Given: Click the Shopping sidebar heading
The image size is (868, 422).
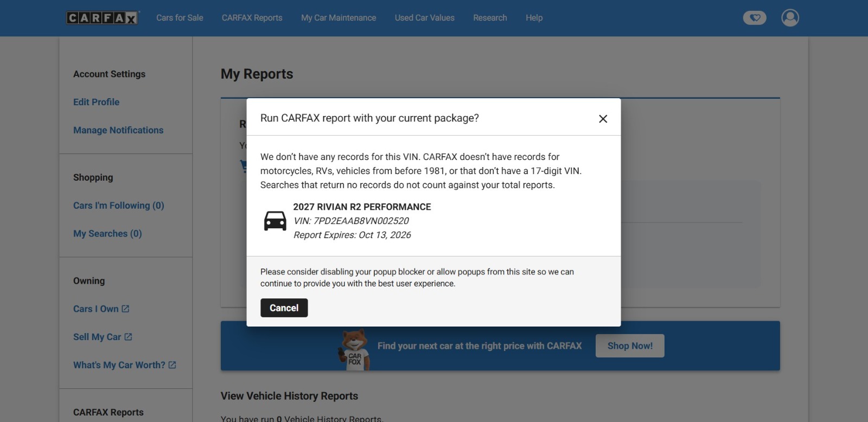Looking at the screenshot, I should (93, 177).
